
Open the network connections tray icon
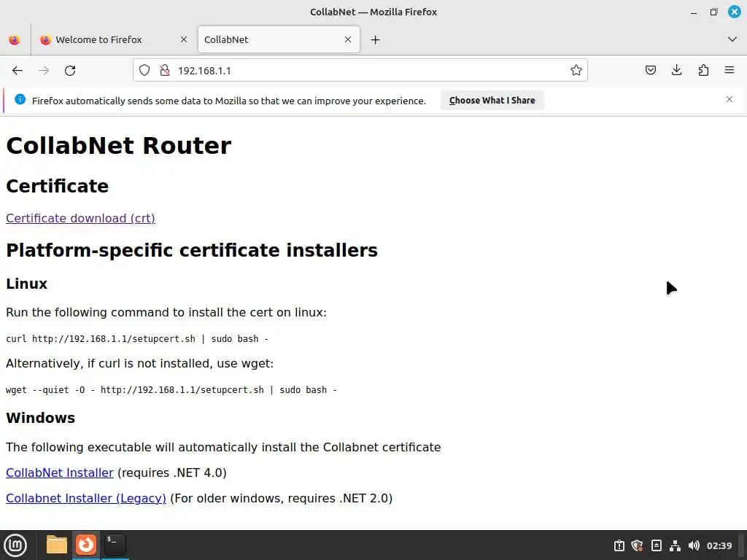[675, 545]
